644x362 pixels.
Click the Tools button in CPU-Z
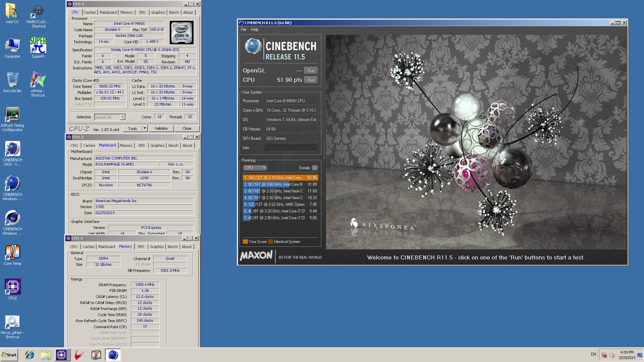[132, 128]
